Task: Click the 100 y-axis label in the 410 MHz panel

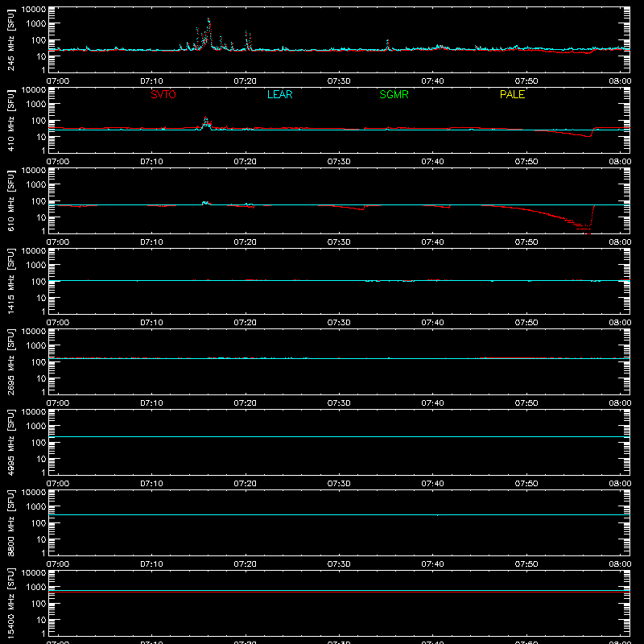Action: click(x=39, y=121)
